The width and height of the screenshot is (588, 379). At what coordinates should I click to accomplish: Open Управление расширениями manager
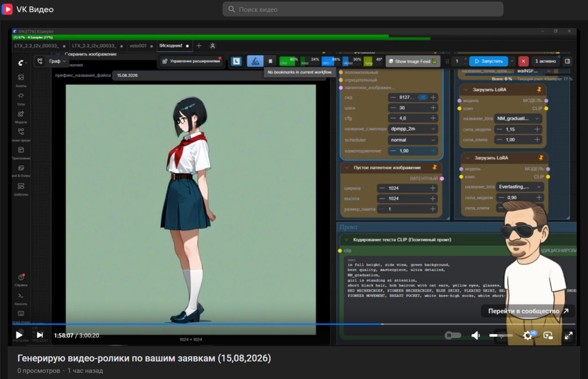click(192, 61)
